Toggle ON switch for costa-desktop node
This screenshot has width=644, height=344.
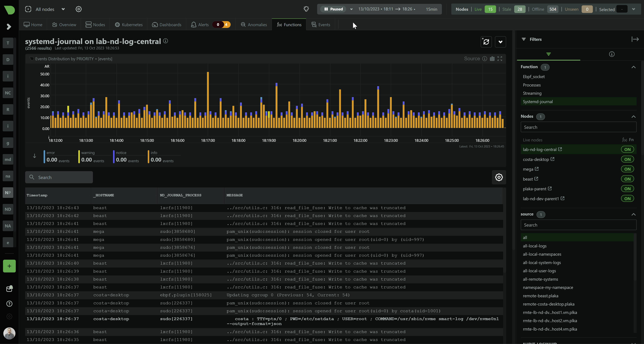pos(627,159)
